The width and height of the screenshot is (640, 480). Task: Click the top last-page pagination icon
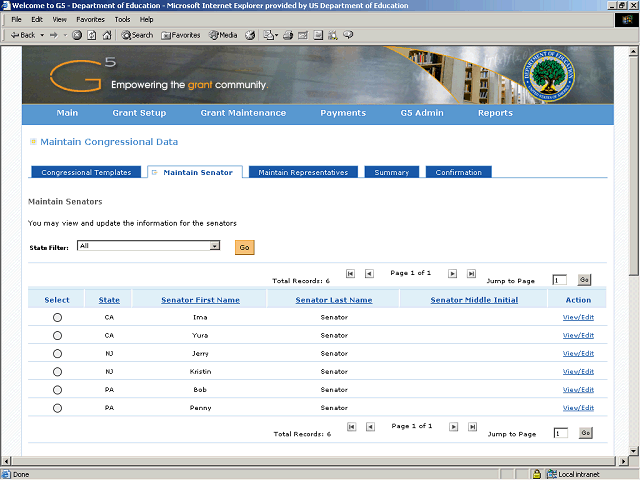[x=471, y=273]
